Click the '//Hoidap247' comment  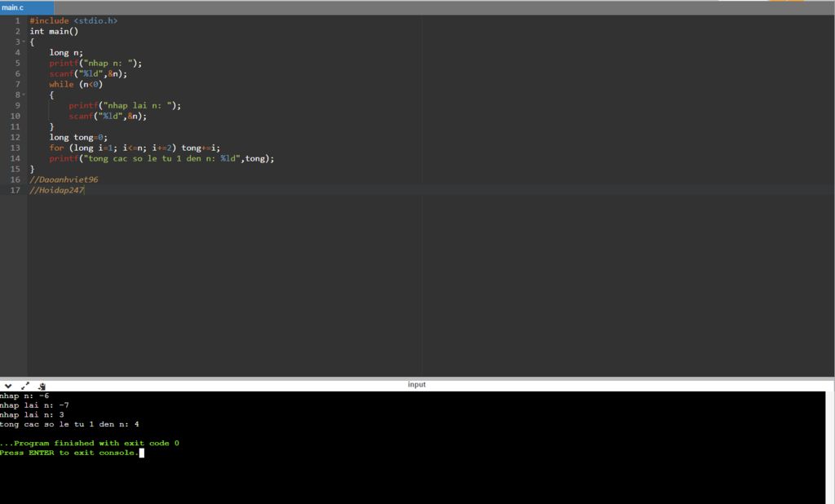click(56, 190)
